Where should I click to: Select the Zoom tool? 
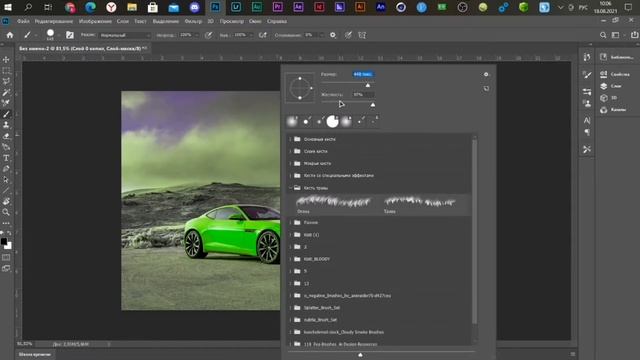(x=6, y=212)
